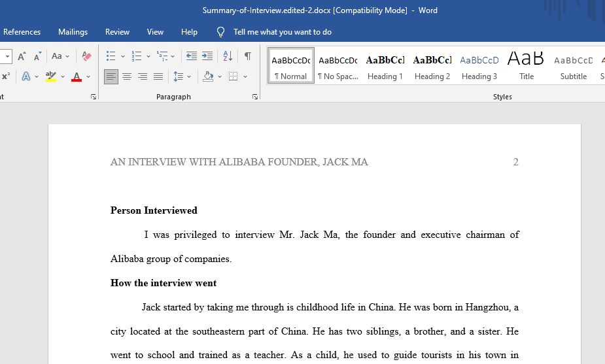Open the Mailings tab

[x=73, y=32]
